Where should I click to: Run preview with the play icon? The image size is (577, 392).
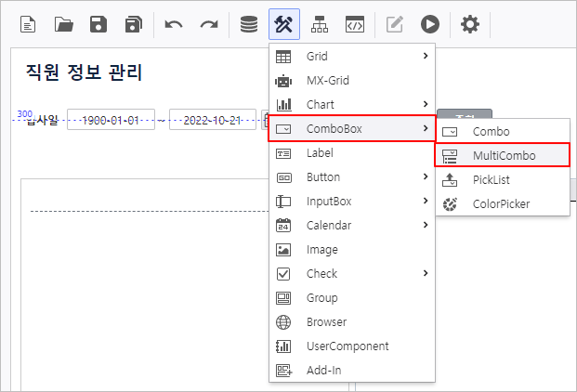point(430,25)
